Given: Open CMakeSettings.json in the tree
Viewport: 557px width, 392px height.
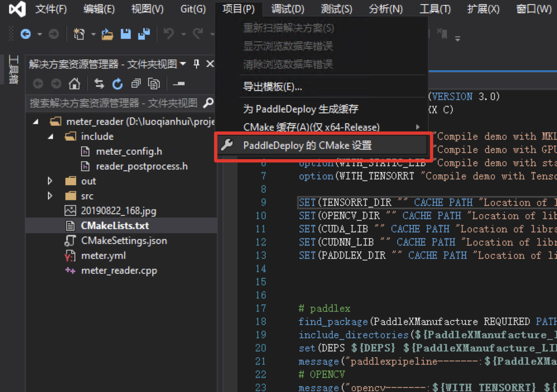Looking at the screenshot, I should tap(124, 241).
